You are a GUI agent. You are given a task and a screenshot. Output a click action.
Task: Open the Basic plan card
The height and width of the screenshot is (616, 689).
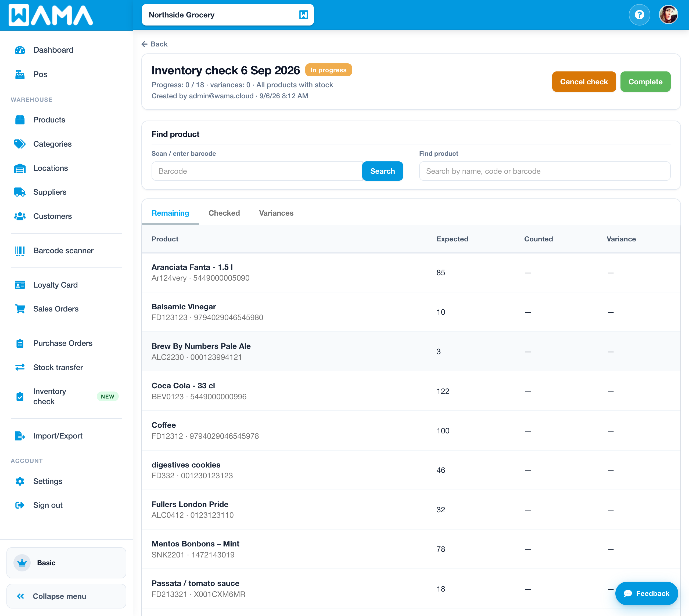click(x=66, y=563)
